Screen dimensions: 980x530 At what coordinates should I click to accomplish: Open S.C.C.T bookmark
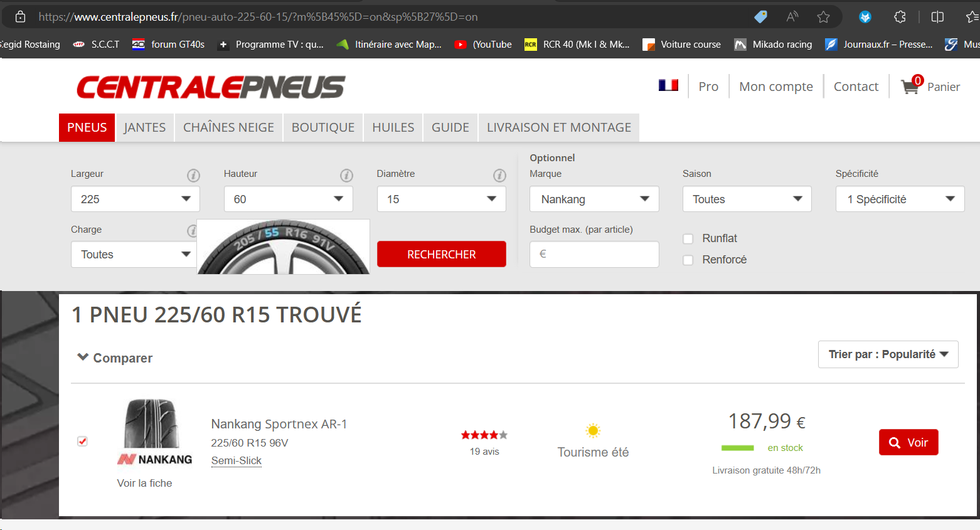tap(97, 45)
